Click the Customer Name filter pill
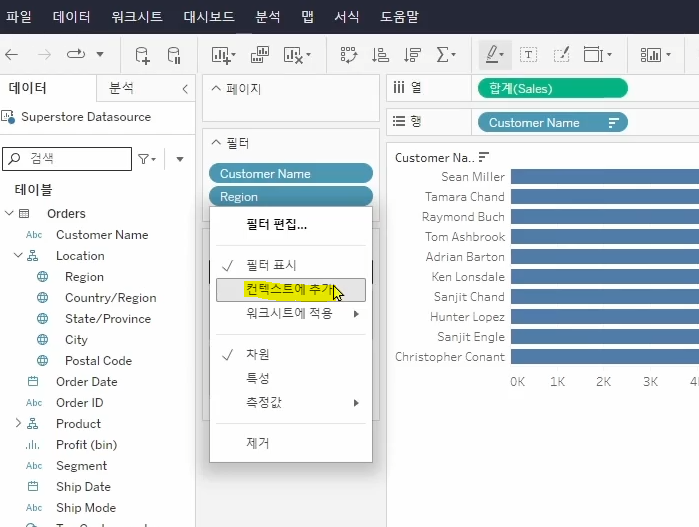Screen dimensions: 699x527 291,173
